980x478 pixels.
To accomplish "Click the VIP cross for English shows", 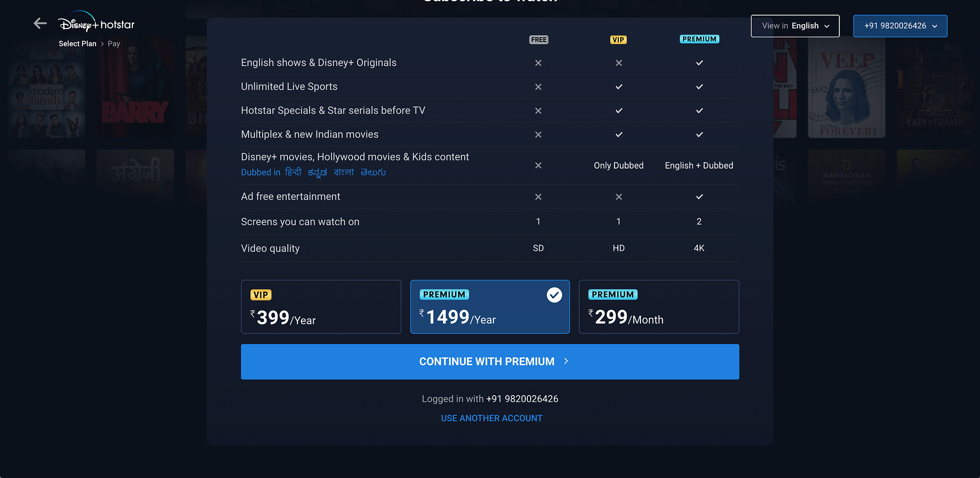I will [x=619, y=63].
